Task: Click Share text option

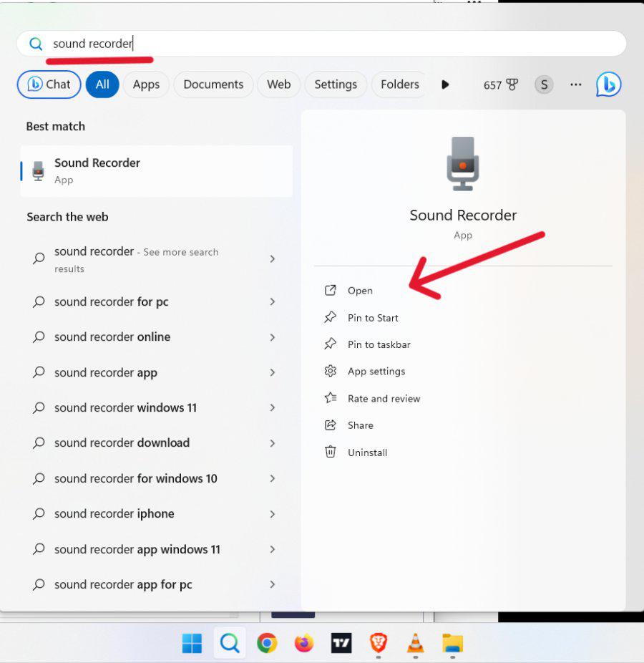Action: pos(361,425)
